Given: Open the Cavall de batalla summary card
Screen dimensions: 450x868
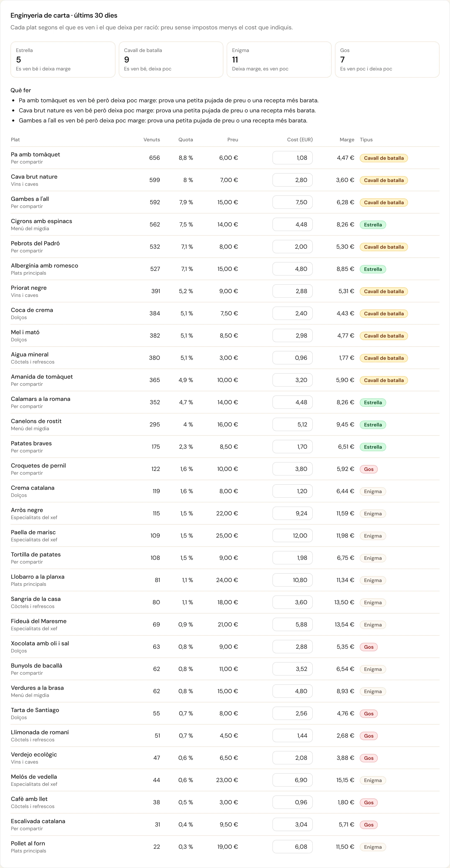Looking at the screenshot, I should 171,60.
